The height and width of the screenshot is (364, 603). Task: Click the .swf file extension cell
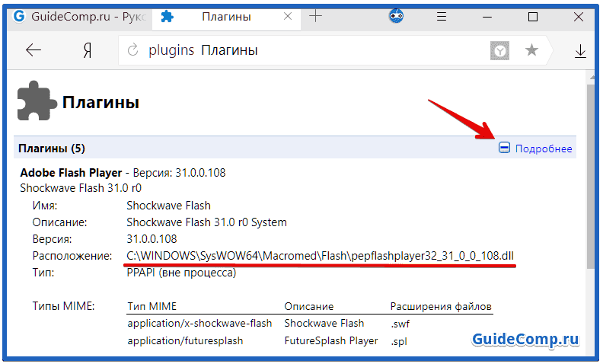[x=400, y=324]
